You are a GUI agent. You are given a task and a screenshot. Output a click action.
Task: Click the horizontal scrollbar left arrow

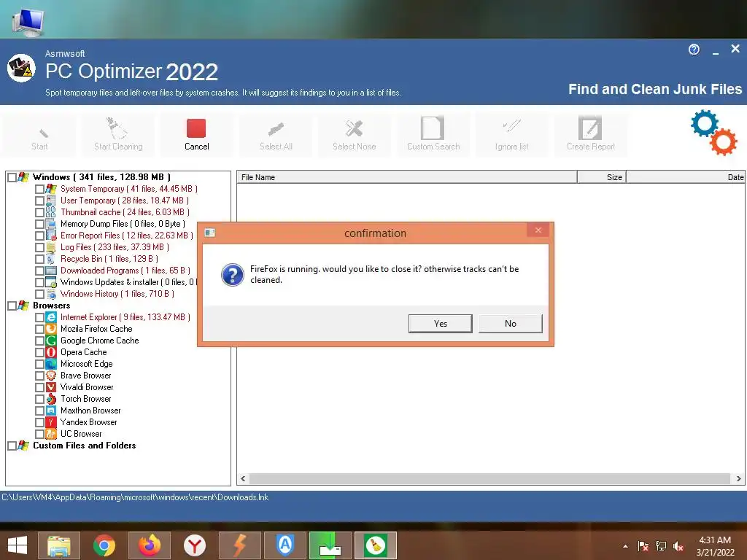pos(243,478)
